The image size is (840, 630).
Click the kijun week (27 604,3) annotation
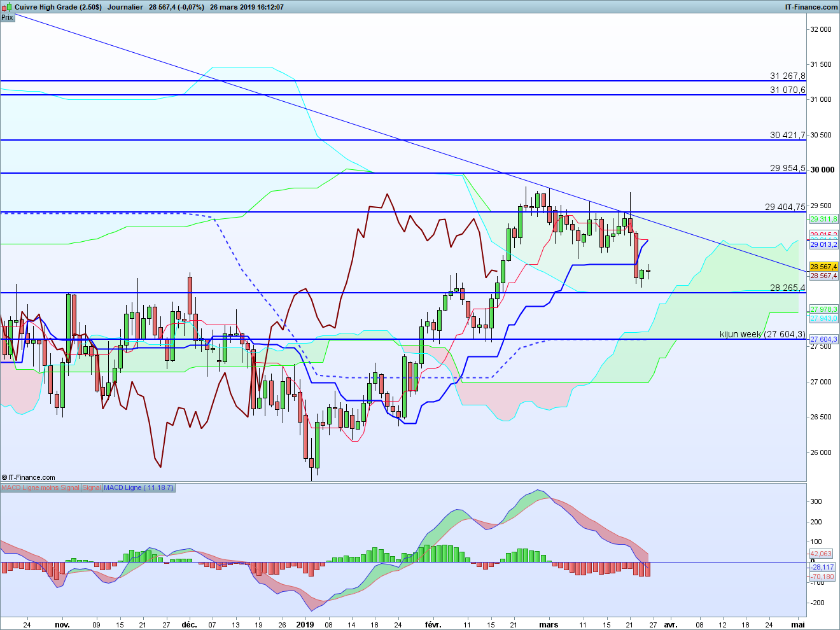762,334
